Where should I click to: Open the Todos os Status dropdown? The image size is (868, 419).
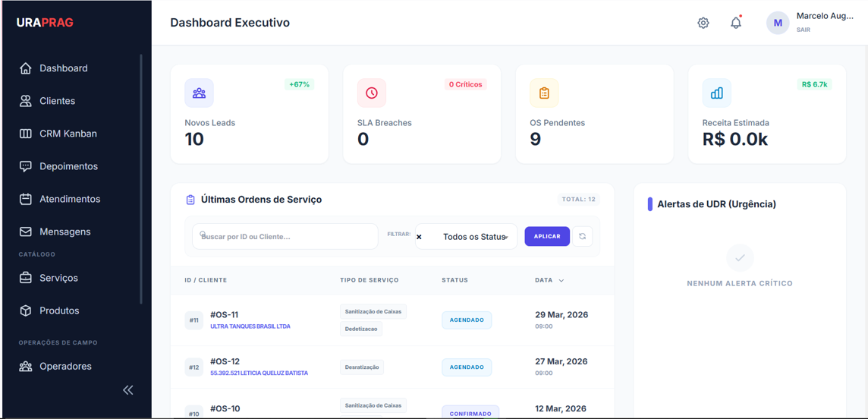click(466, 236)
